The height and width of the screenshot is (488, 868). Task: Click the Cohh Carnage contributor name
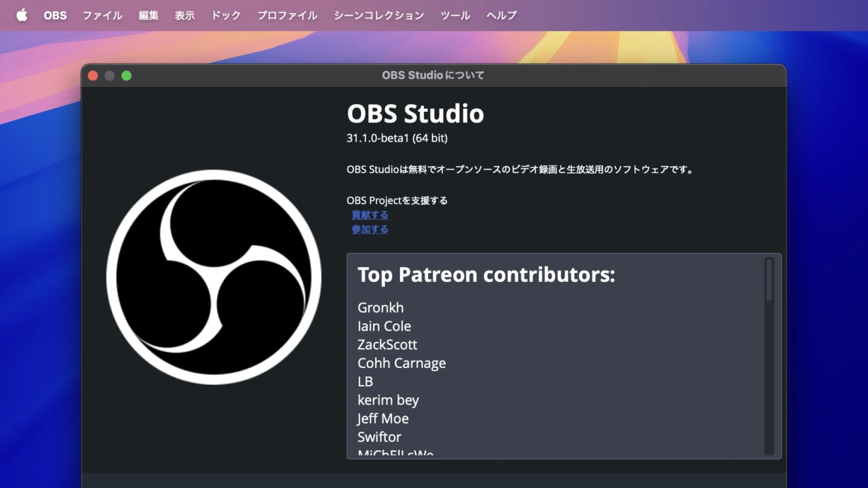click(x=401, y=363)
